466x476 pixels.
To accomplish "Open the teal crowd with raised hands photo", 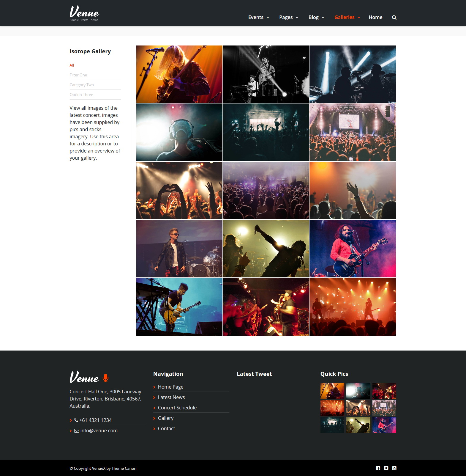I will [266, 132].
